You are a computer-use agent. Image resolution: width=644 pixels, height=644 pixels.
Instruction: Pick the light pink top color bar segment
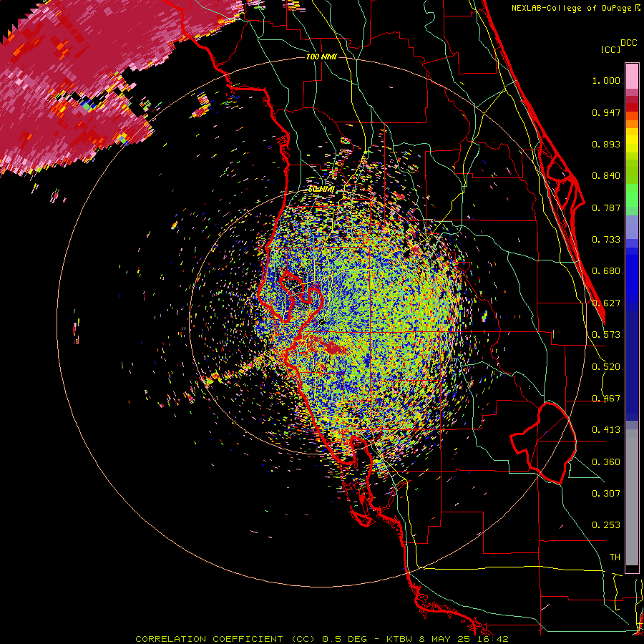tap(632, 77)
